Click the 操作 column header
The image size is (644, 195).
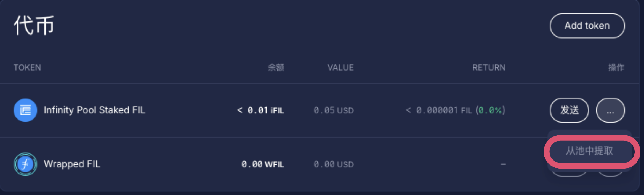click(616, 67)
